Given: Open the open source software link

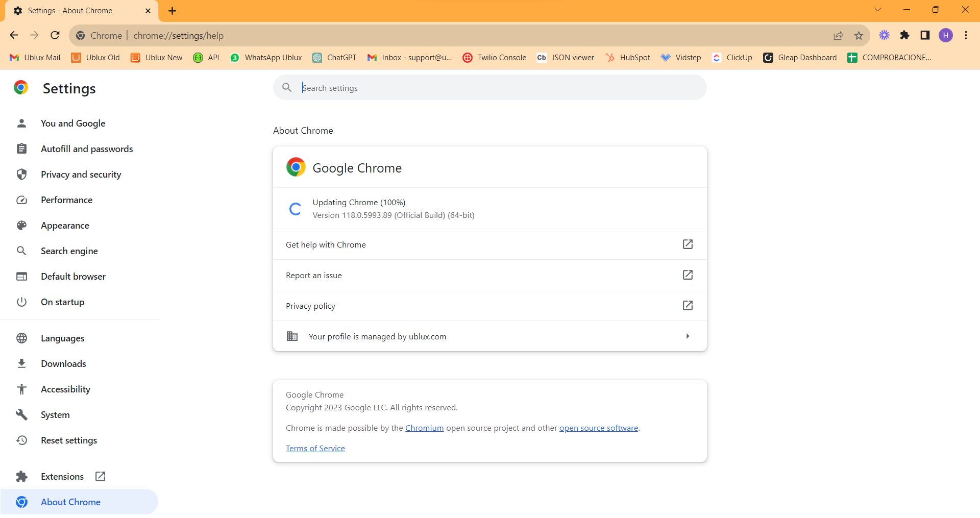Looking at the screenshot, I should point(599,428).
